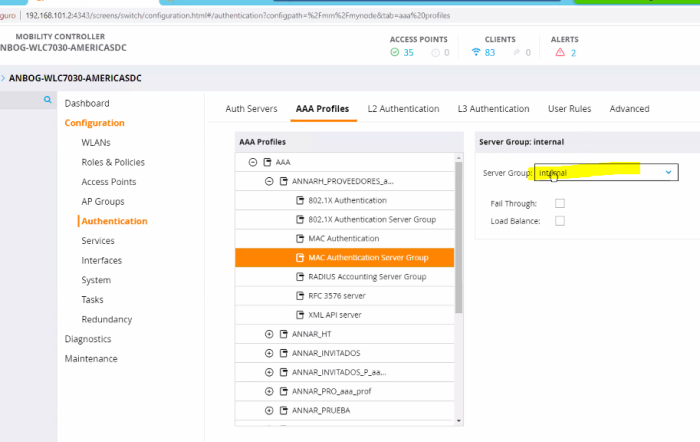Click the AAA Profiles list scrollbar thumb
Screen dimensions: 700x442
[x=458, y=238]
